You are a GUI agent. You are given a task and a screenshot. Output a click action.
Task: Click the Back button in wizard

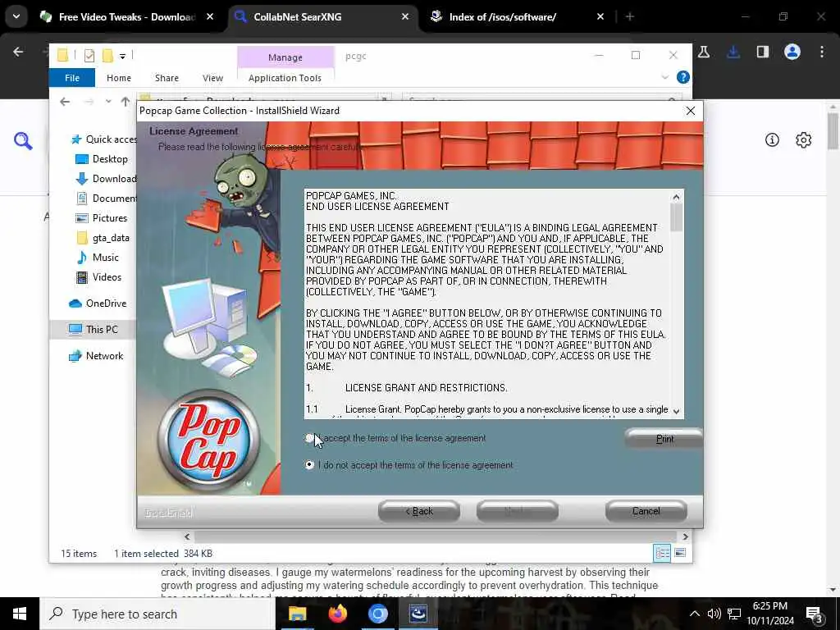click(x=419, y=511)
